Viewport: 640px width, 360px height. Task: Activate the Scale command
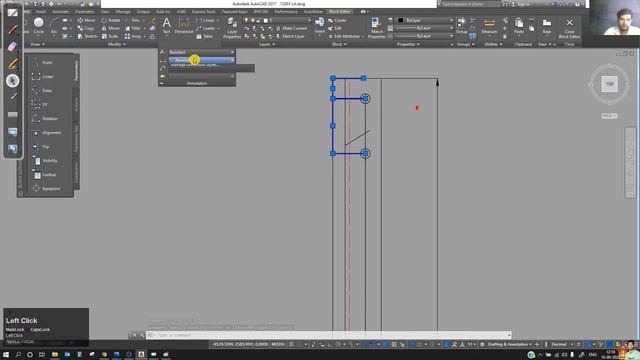tap(110, 36)
